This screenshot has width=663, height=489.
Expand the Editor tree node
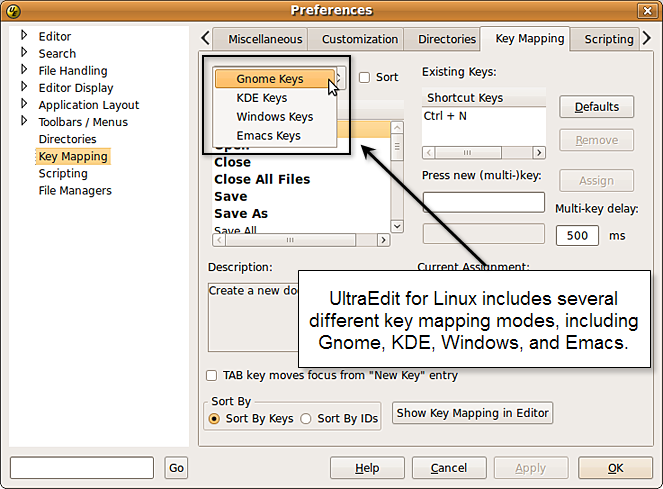coord(24,35)
